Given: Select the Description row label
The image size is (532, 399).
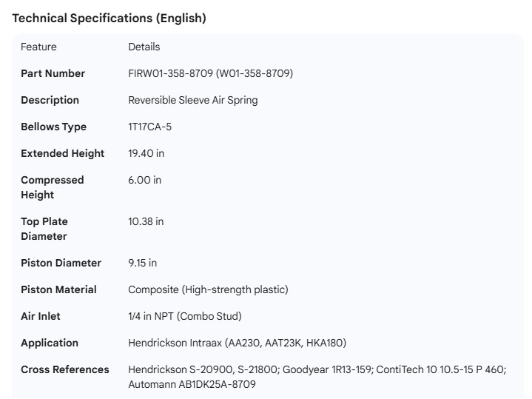Looking at the screenshot, I should [50, 100].
